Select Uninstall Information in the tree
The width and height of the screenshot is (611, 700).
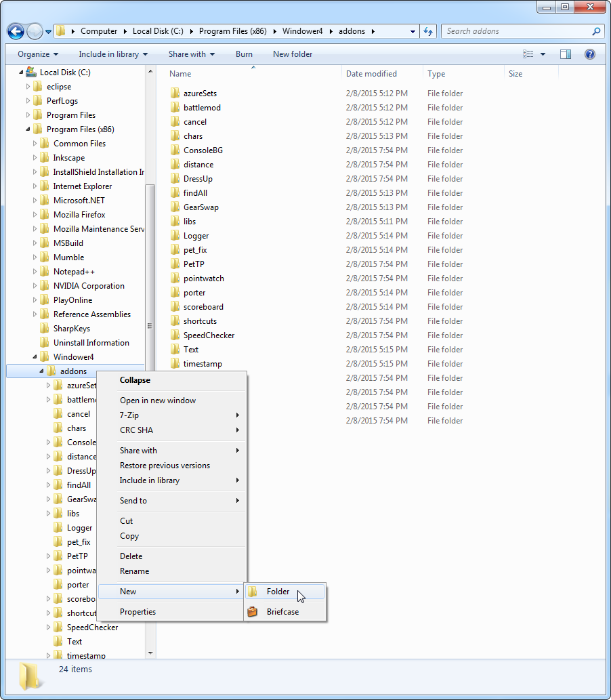coord(91,343)
